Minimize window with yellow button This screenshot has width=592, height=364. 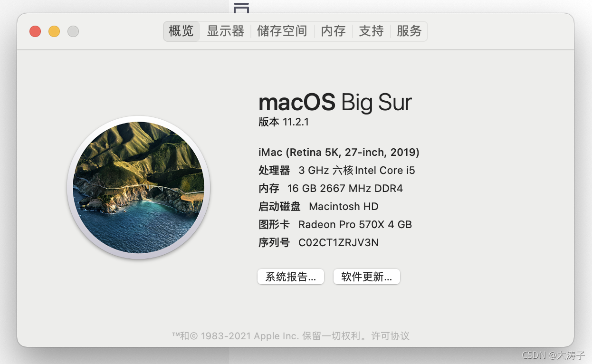pyautogui.click(x=54, y=31)
